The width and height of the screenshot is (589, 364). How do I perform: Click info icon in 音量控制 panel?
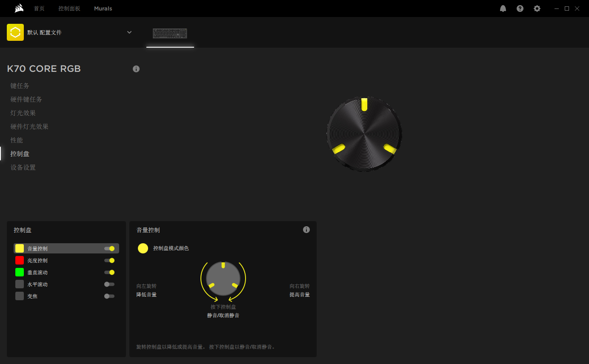(x=306, y=230)
